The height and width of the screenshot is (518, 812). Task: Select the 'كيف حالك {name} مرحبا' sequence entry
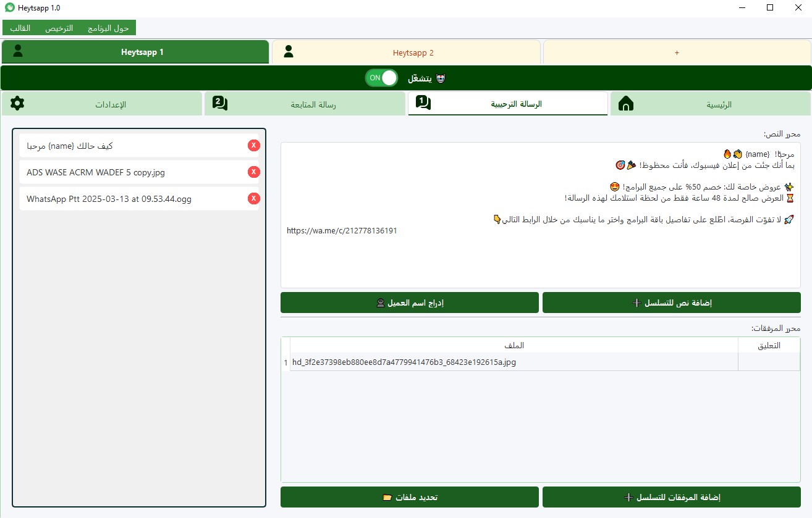[x=139, y=146]
